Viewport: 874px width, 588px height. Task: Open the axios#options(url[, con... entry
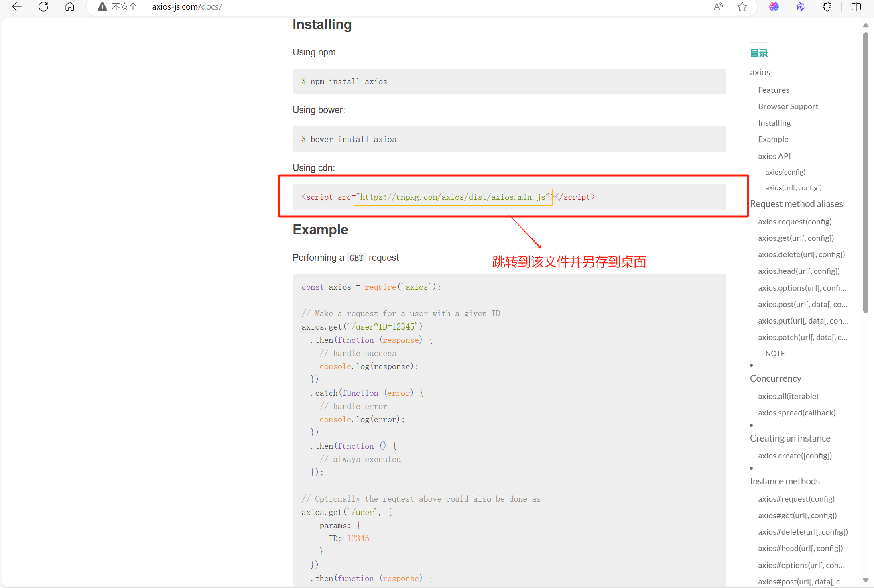click(801, 565)
